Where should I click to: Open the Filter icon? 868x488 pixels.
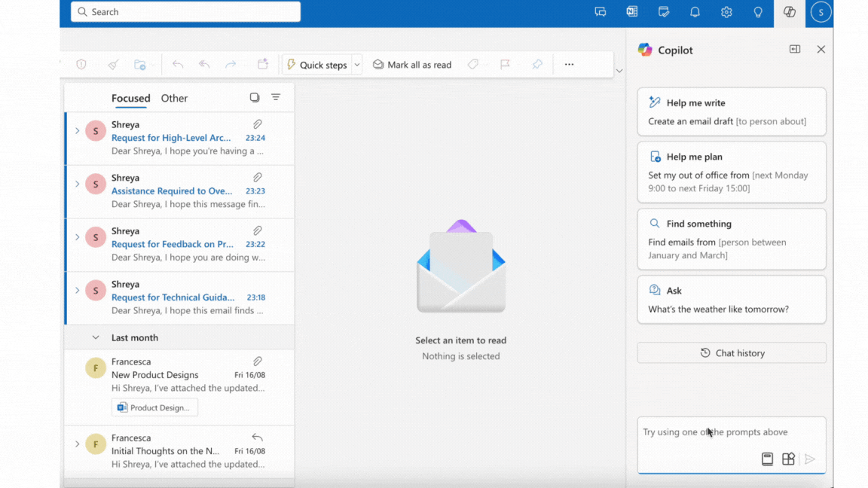click(x=276, y=97)
